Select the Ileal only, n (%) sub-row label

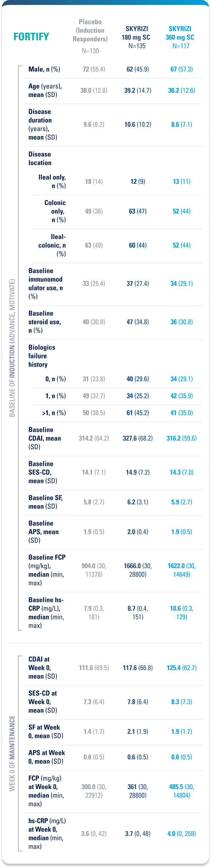(52, 181)
